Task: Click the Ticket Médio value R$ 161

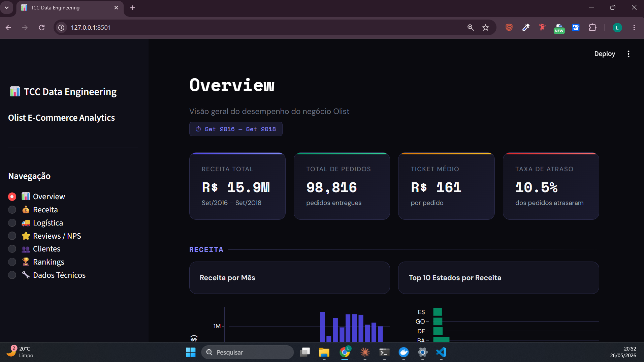Action: point(436,187)
